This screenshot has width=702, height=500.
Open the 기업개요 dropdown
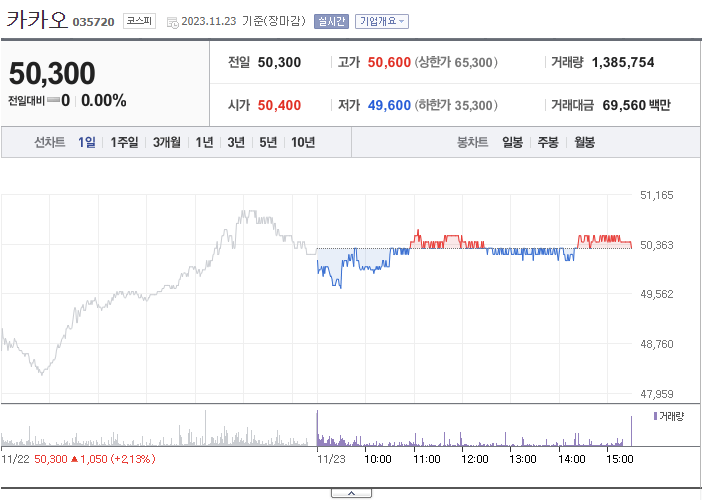coord(382,21)
